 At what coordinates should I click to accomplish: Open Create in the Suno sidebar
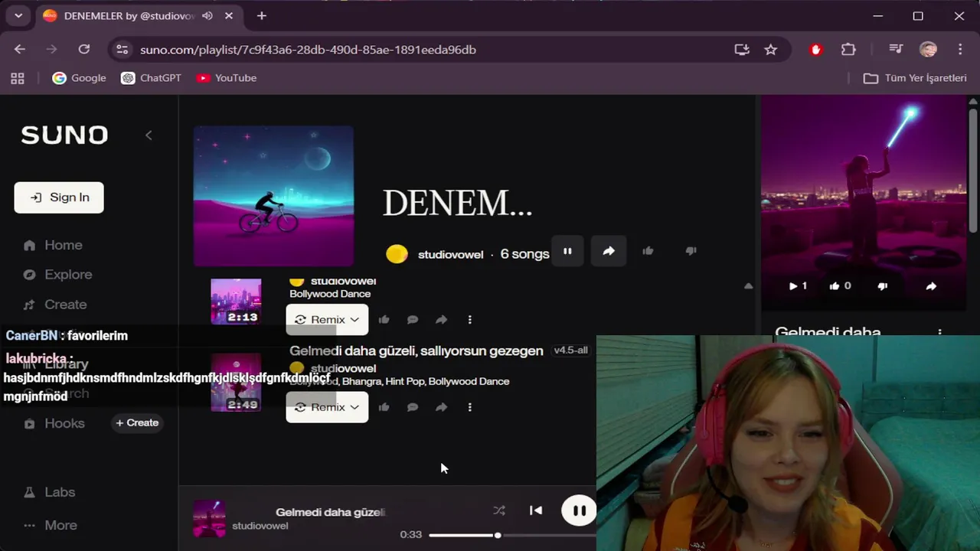[55, 305]
